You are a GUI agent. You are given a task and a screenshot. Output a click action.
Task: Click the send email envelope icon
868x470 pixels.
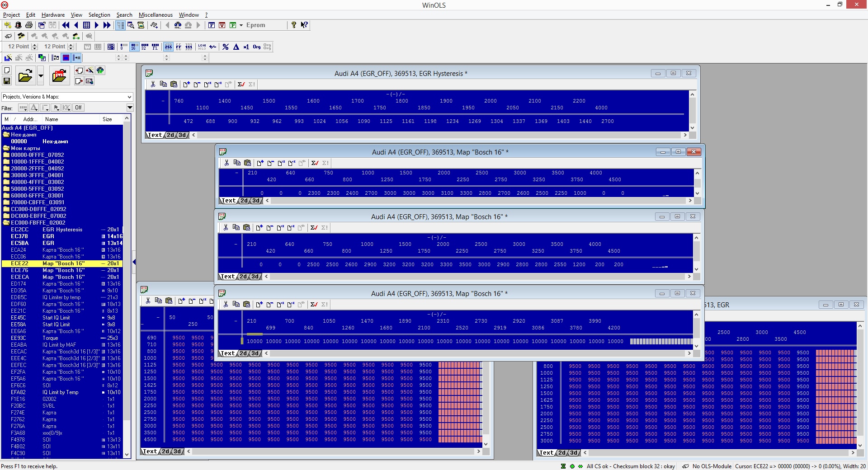90,81
